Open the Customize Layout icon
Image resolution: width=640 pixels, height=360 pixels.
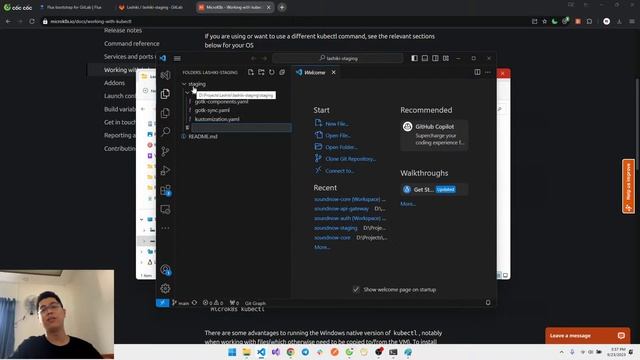446,58
